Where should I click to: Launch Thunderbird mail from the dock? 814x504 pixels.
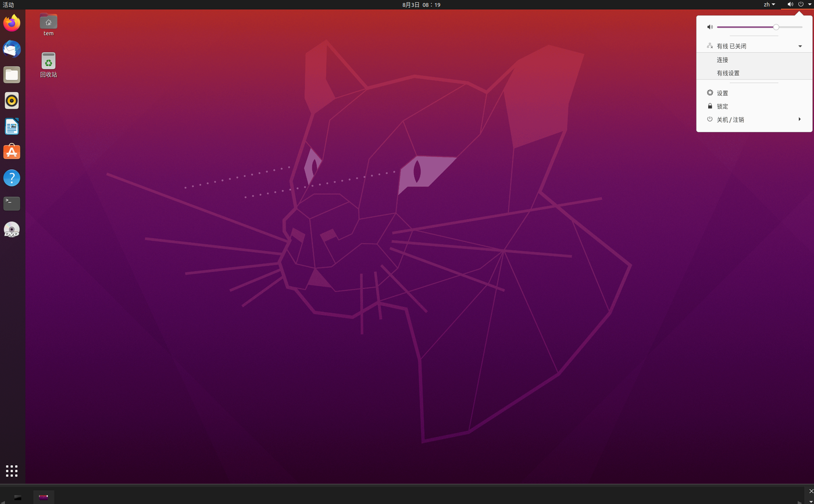12,49
